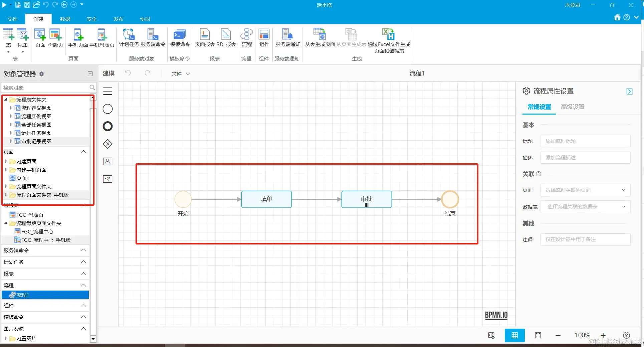Create a new 母版页 from the ribbon

55,34
